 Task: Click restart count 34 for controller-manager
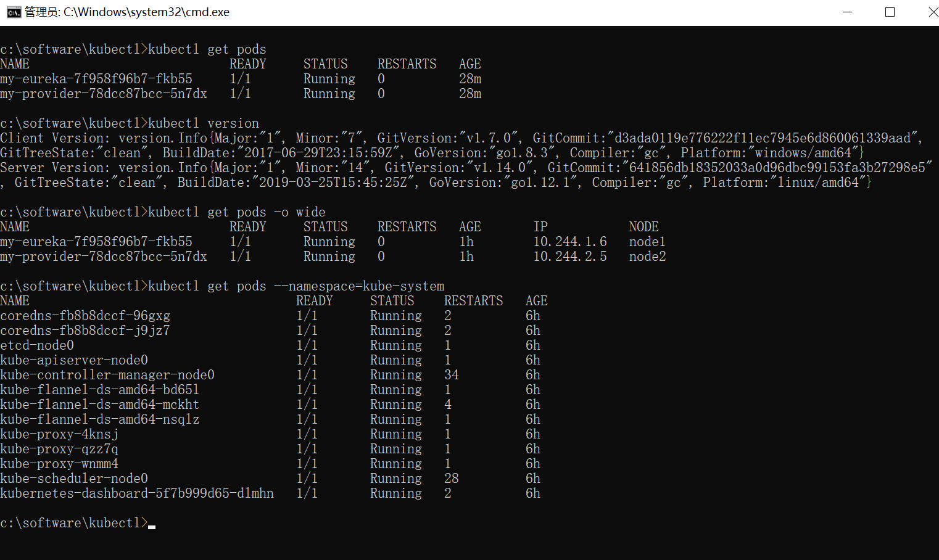tap(452, 375)
